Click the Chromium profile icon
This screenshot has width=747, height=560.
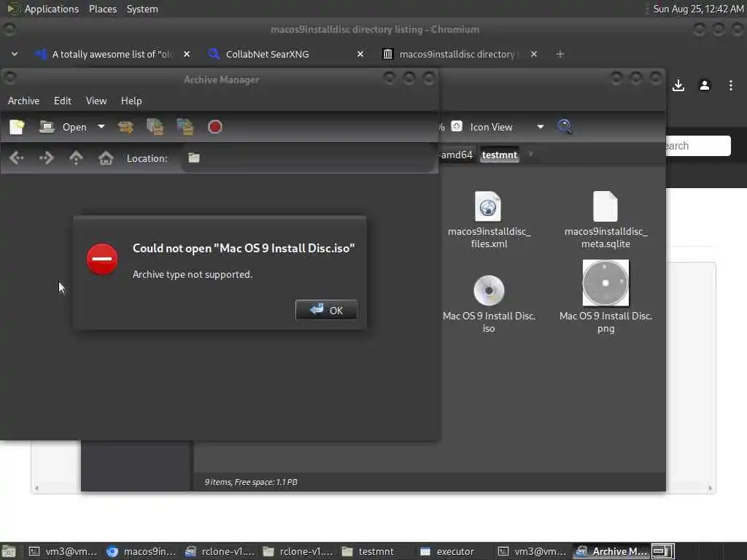[705, 86]
